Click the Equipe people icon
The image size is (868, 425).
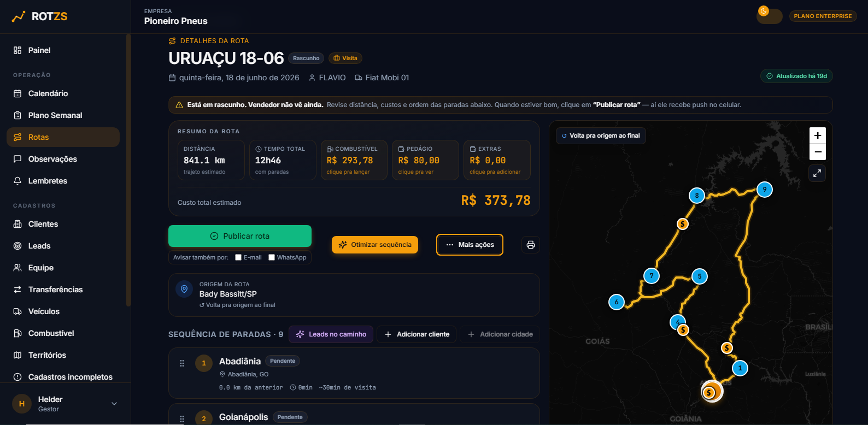pos(17,268)
